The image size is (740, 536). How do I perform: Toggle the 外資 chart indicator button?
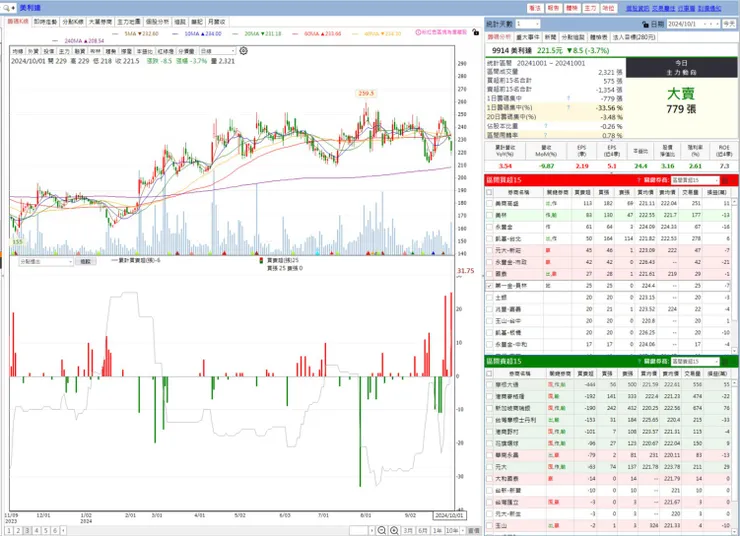33,51
